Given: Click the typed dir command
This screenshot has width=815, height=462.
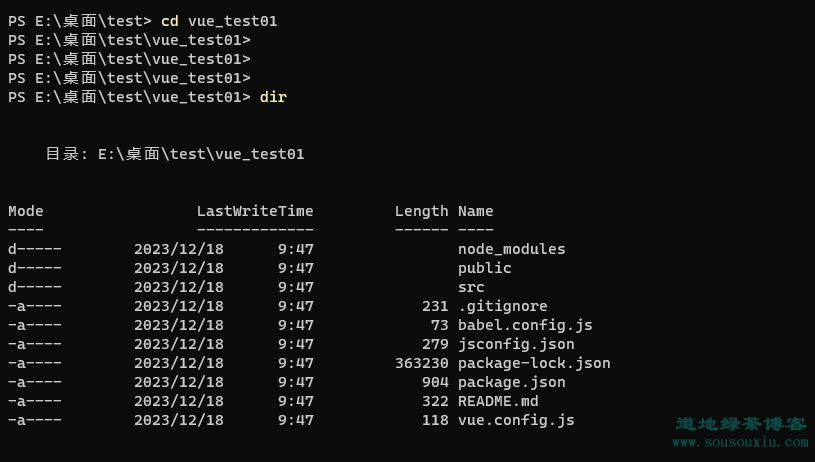Looking at the screenshot, I should [273, 97].
